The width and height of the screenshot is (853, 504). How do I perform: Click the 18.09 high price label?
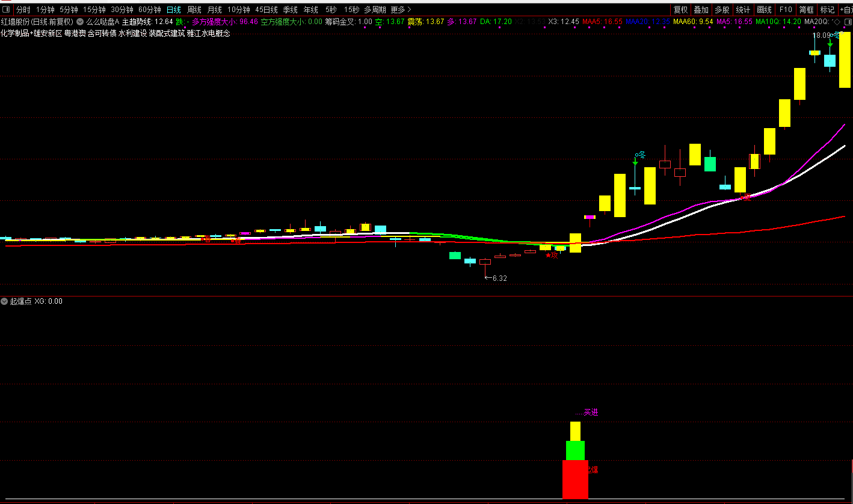pyautogui.click(x=822, y=35)
